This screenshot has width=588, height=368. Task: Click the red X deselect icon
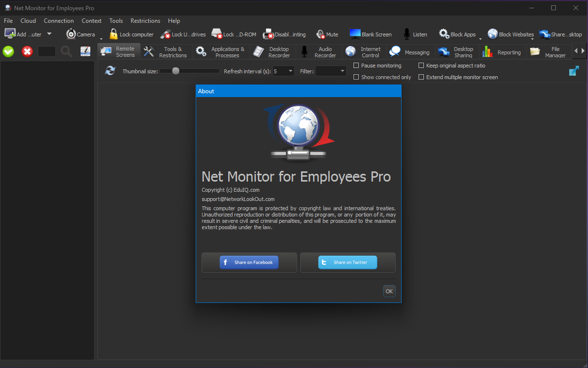pos(27,51)
